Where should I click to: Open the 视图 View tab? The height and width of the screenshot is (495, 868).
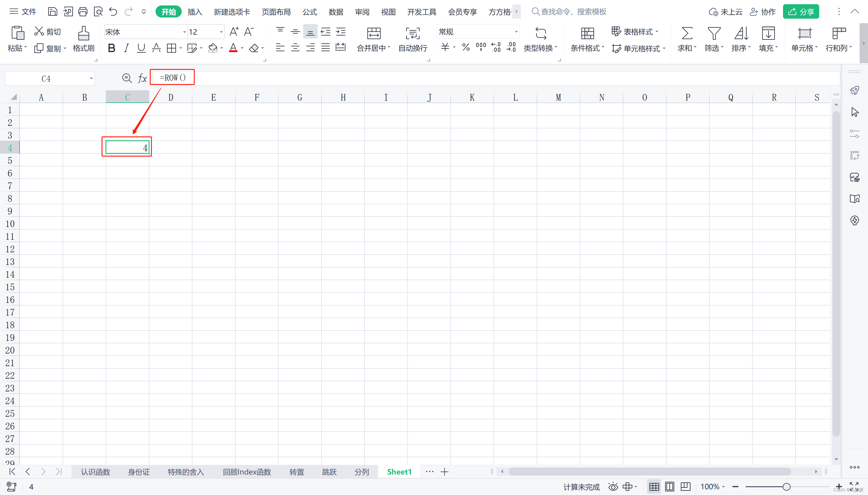coord(388,12)
